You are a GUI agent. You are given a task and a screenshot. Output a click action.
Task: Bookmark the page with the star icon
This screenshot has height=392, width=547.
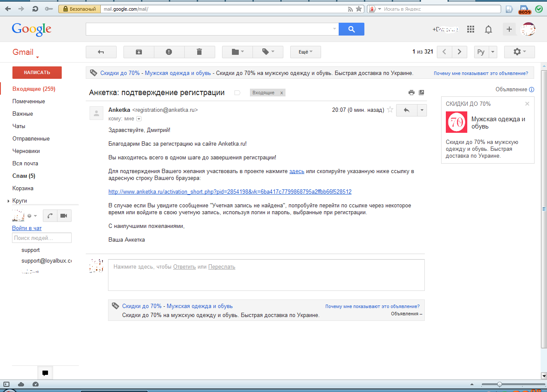click(x=359, y=9)
